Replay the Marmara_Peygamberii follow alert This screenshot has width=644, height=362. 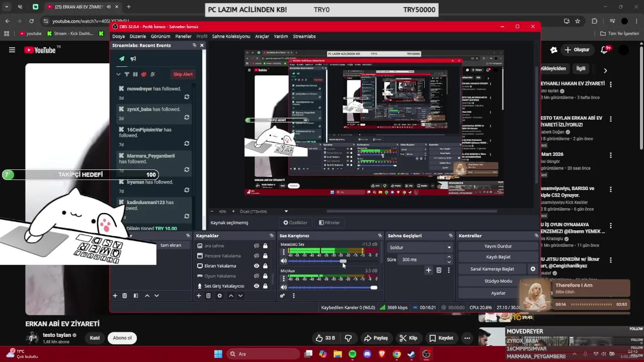(187, 169)
